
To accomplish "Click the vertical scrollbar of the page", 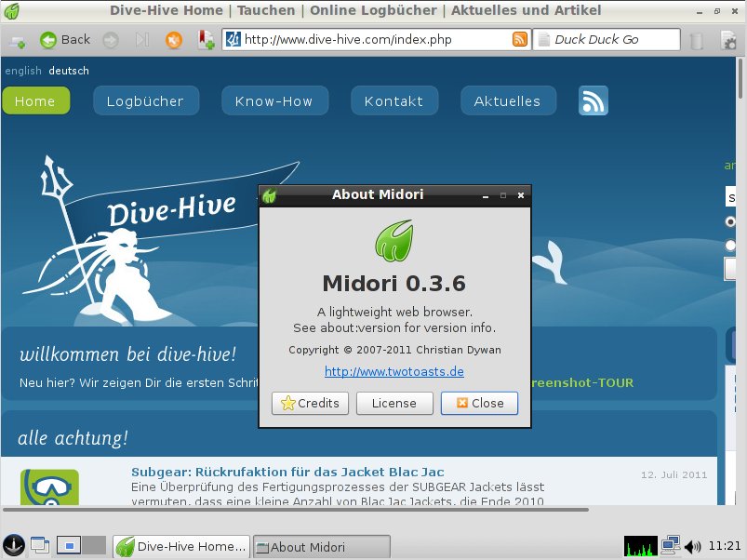I will pyautogui.click(x=740, y=78).
